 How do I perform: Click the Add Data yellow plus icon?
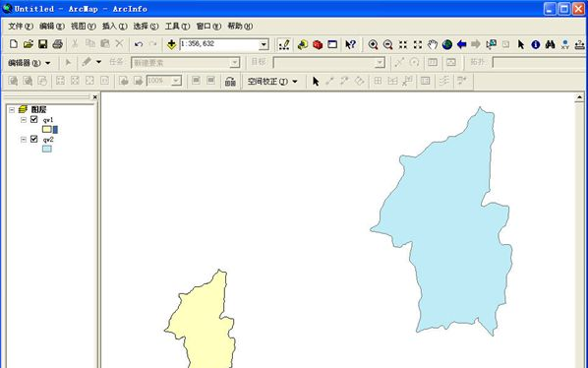coord(171,44)
